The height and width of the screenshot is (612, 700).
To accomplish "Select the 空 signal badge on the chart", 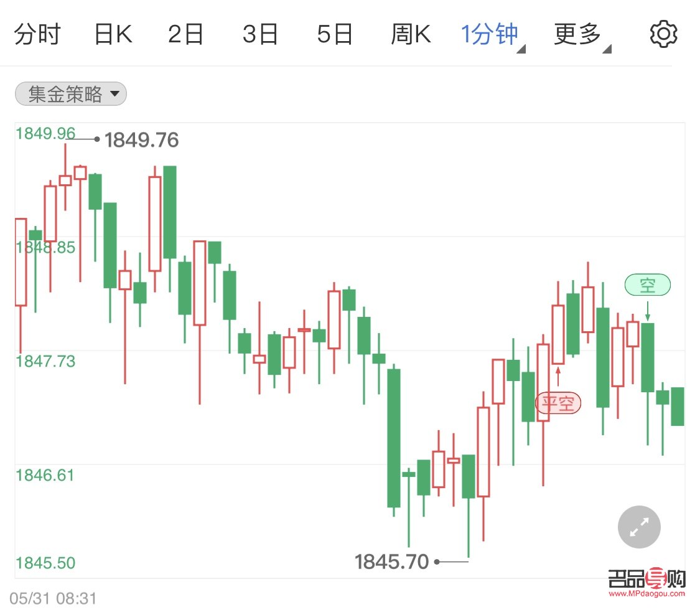I will 648,285.
